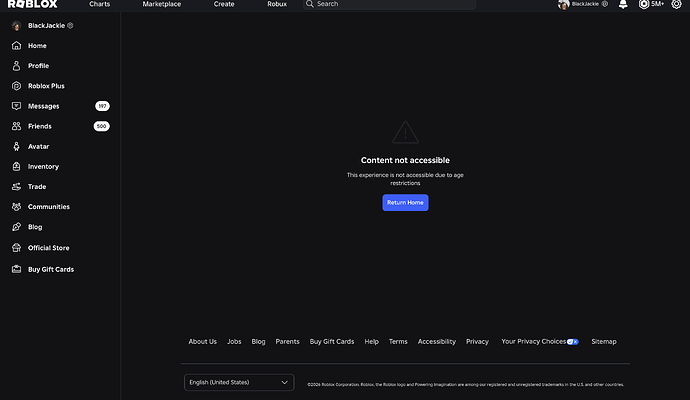Open the Sitemap footer link
The width and height of the screenshot is (690, 400).
pyautogui.click(x=604, y=341)
